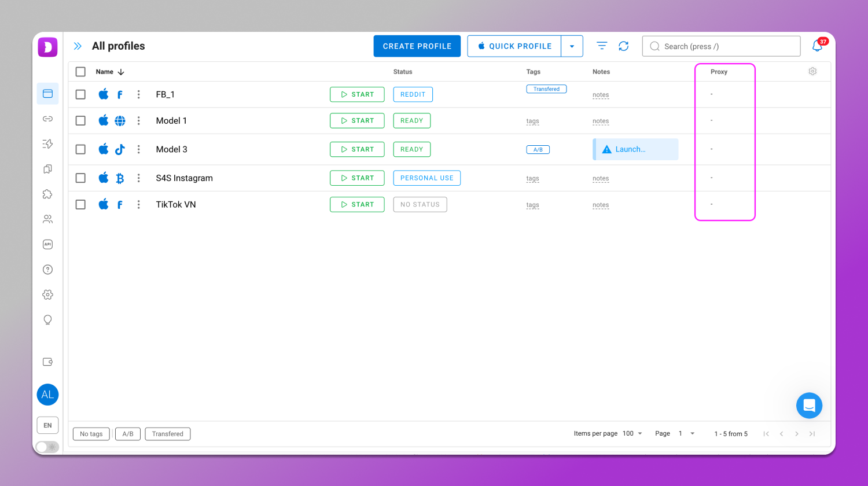Filter by the Transfered tag at bottom
This screenshot has width=868, height=486.
(x=167, y=434)
